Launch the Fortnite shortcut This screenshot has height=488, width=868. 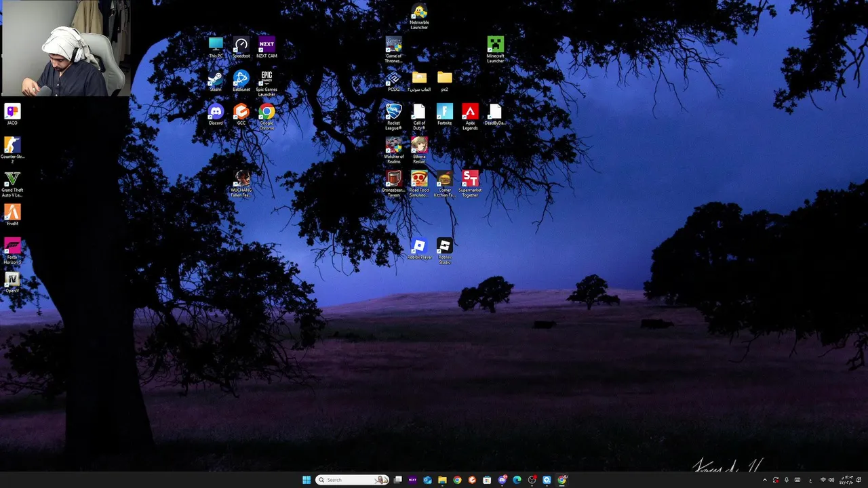[445, 115]
